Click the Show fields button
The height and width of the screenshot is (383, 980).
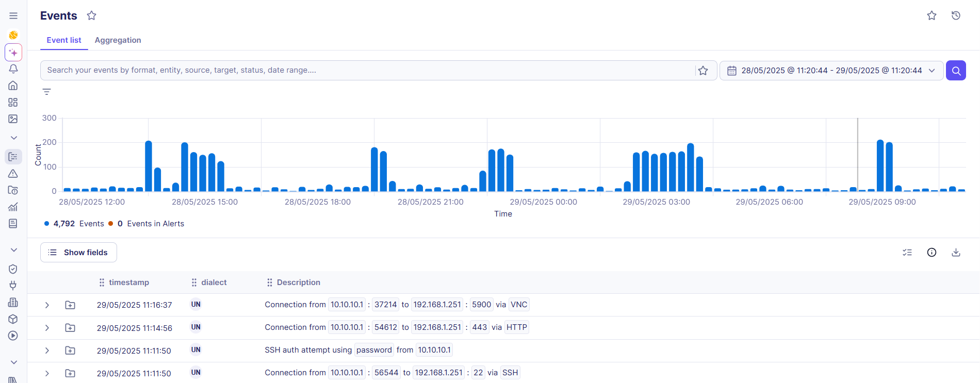tap(78, 253)
